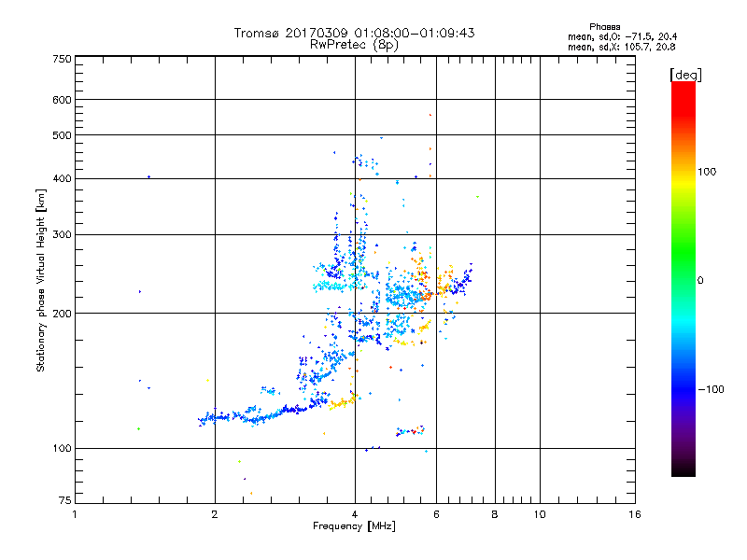Click the x-axis tick label '10'
Screen dimensions: 747x560
click(x=540, y=514)
